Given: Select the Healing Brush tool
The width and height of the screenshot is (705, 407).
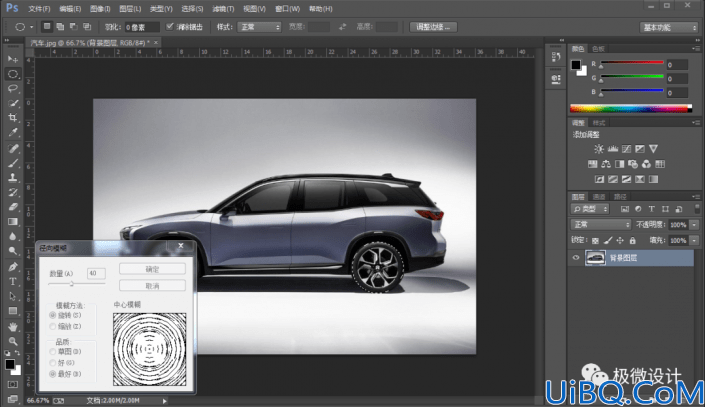Looking at the screenshot, I should coord(13,148).
